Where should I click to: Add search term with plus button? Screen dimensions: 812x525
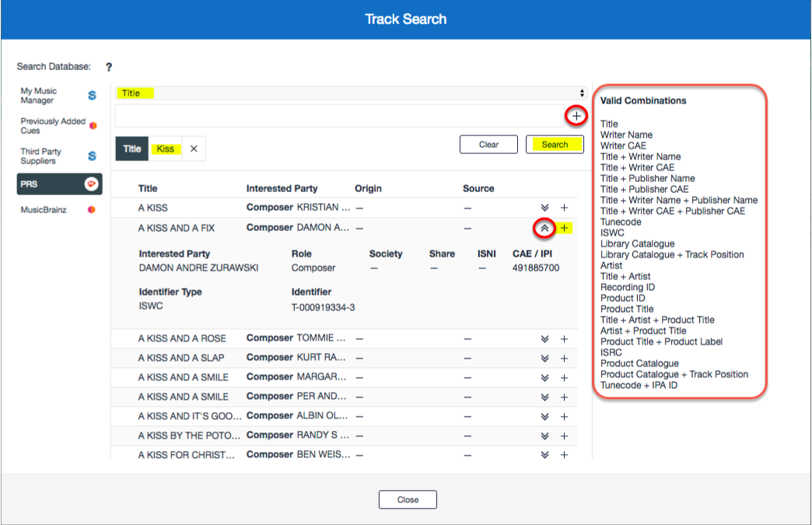(576, 116)
